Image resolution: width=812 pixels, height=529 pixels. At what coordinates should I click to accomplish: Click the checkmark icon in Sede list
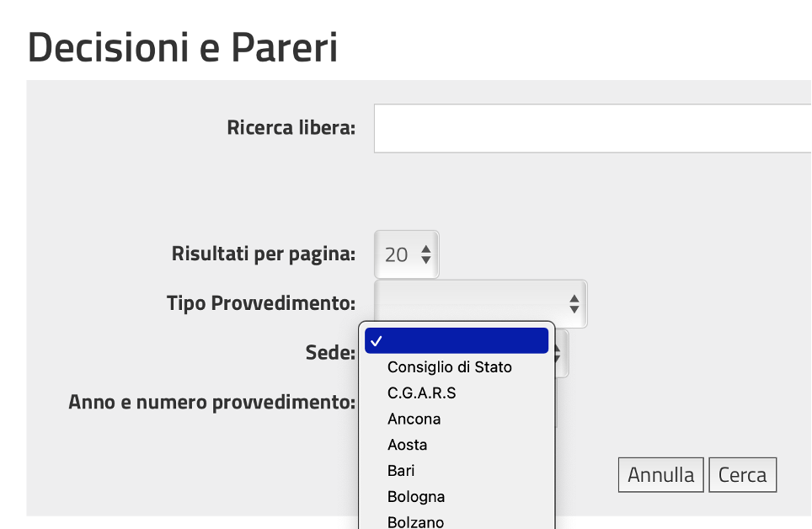click(x=377, y=341)
